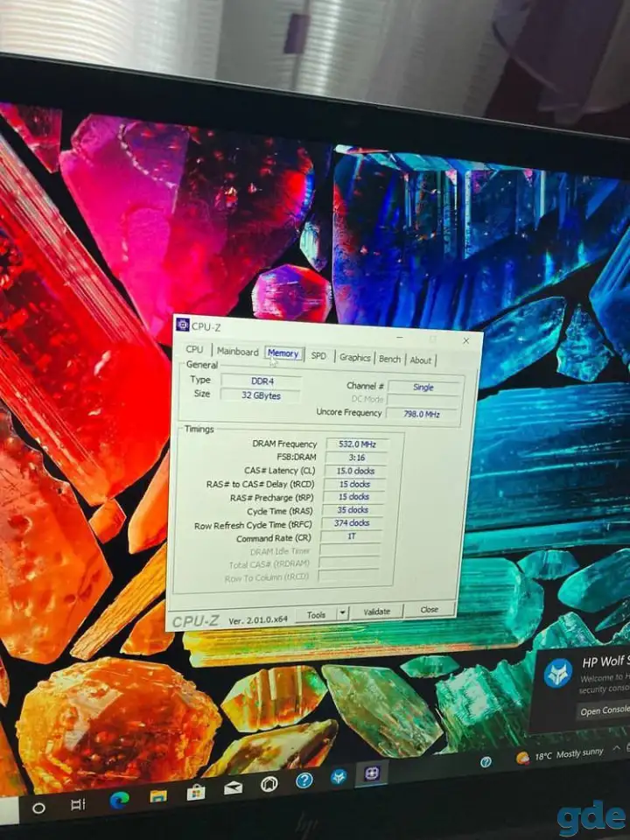Viewport: 630px width, 840px height.
Task: Open the Mail app on taskbar
Action: (233, 787)
